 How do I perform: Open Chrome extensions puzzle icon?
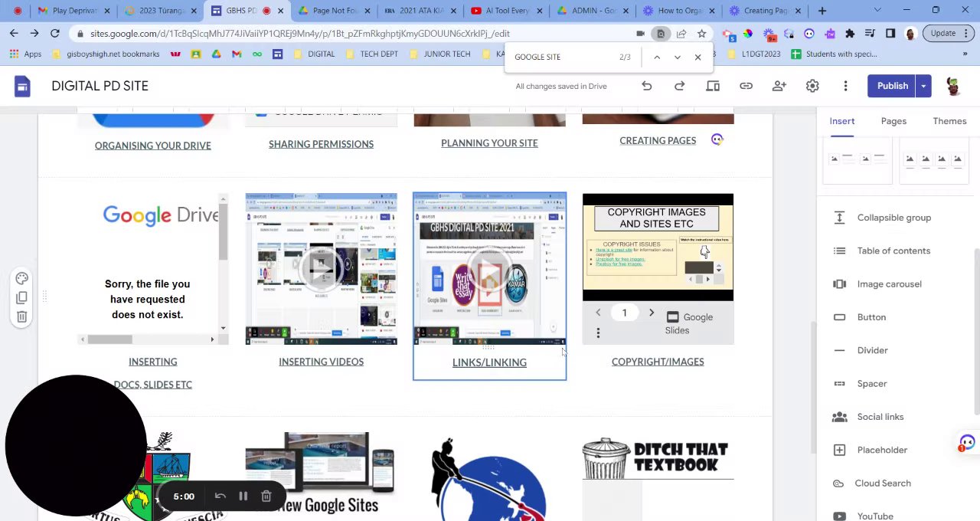849,34
